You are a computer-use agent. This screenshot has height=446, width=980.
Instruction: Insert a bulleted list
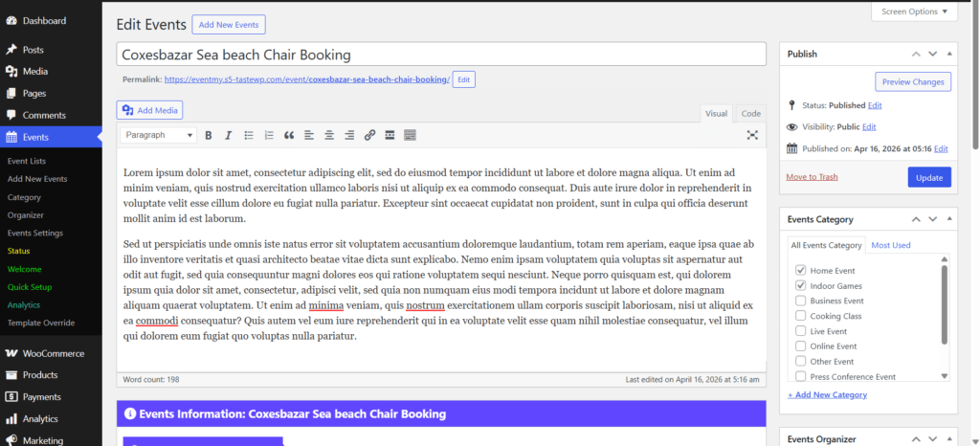[x=249, y=135]
